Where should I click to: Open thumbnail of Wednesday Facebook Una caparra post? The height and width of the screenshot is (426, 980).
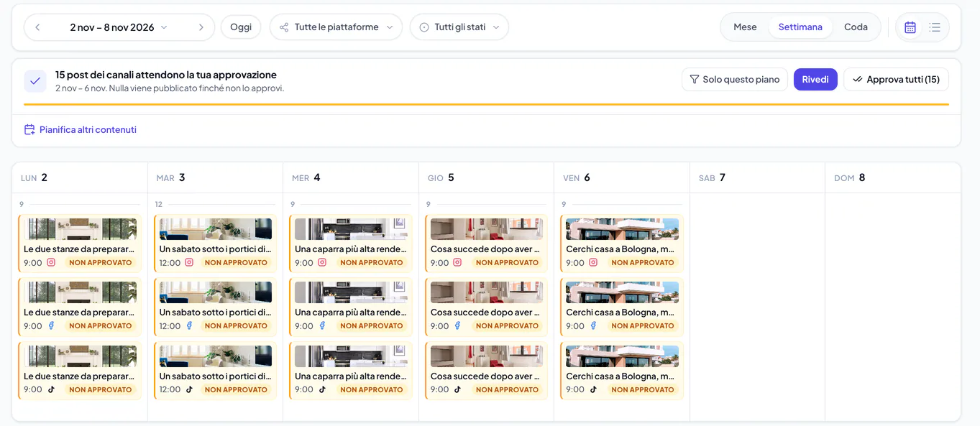(x=351, y=292)
